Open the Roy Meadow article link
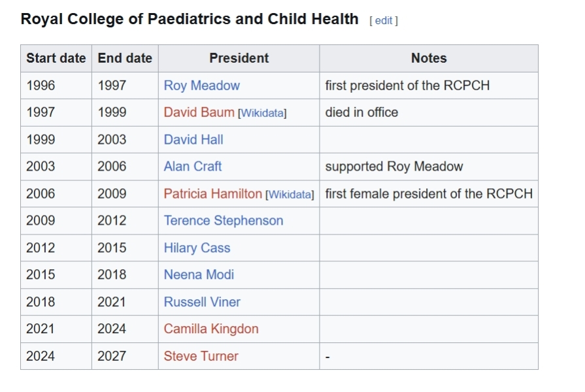The width and height of the screenshot is (585, 392). [x=201, y=86]
